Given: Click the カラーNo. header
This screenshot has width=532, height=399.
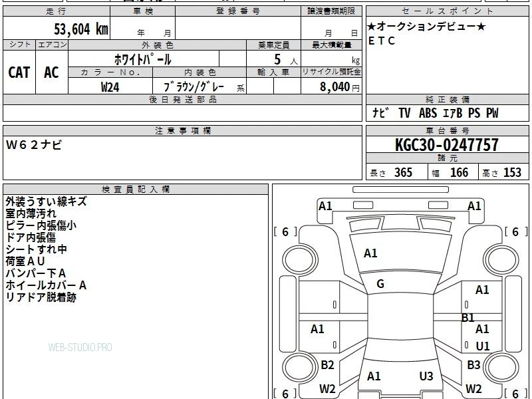Looking at the screenshot, I should click(110, 72).
